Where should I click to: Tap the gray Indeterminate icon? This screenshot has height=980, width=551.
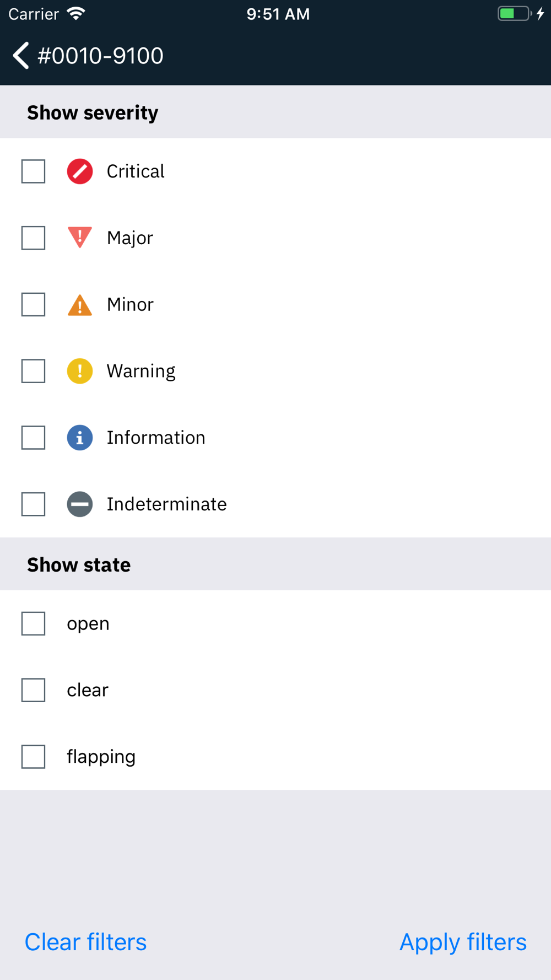coord(80,504)
